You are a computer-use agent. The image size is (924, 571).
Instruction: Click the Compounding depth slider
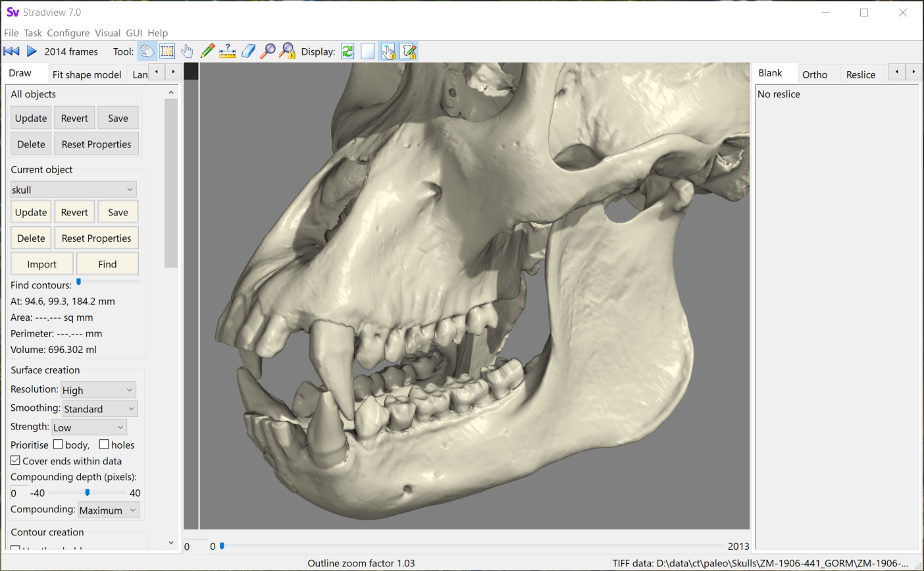click(x=87, y=492)
